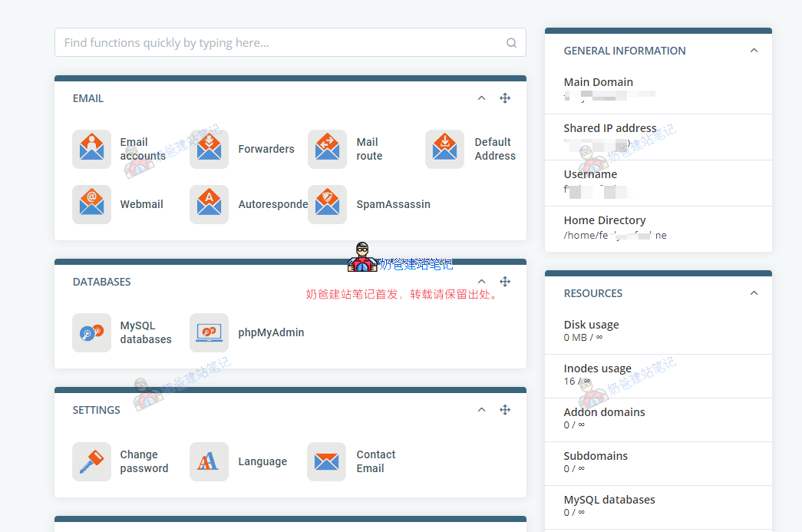
Task: Click the Change password key icon
Action: (91, 461)
